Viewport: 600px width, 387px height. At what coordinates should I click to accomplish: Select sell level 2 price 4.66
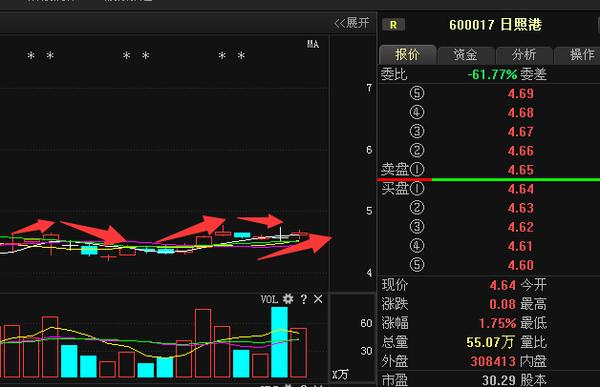[520, 151]
